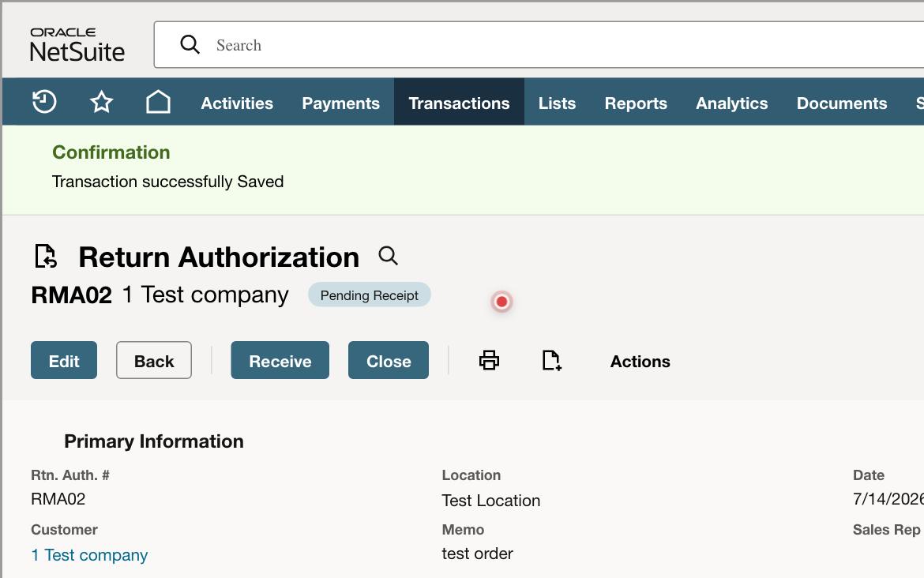The image size is (924, 578).
Task: Open the Recent Records history icon
Action: [x=44, y=102]
